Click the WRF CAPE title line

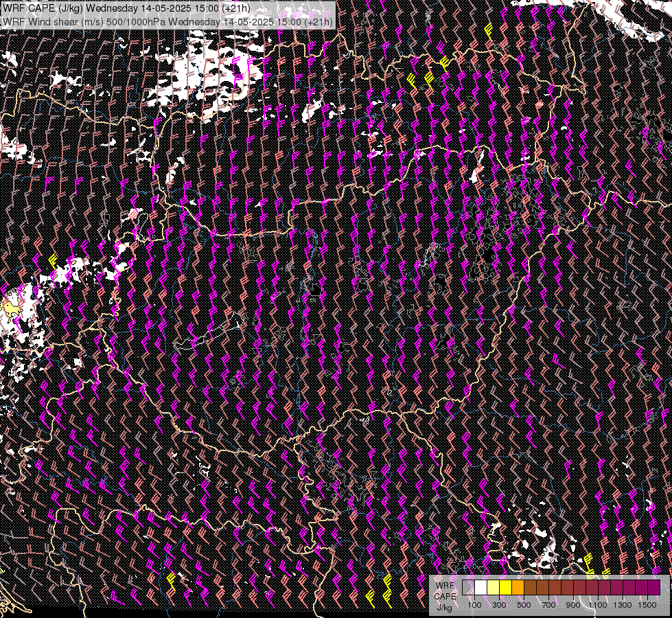(126, 8)
